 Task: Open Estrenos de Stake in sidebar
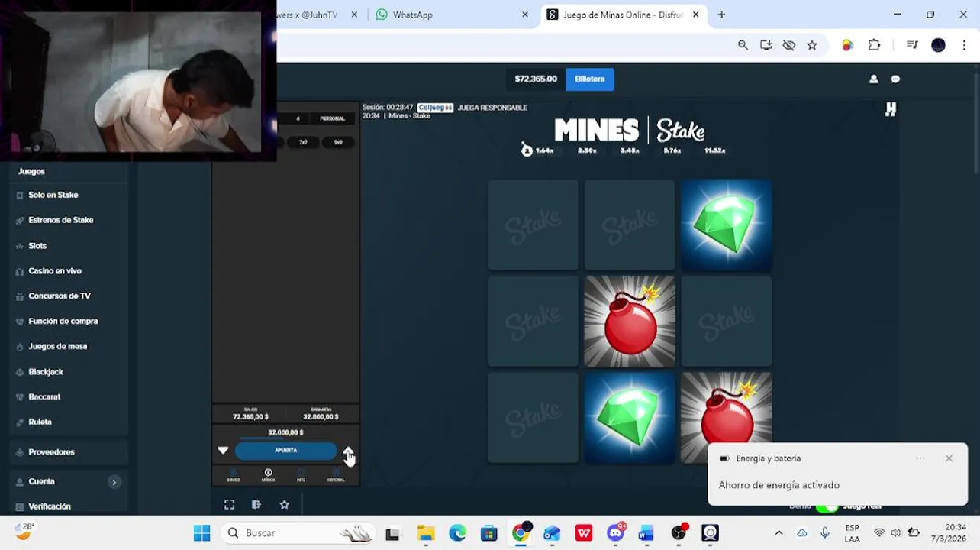(61, 220)
